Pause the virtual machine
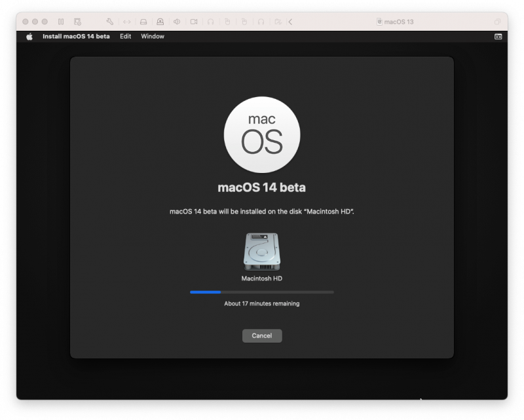This screenshot has width=524, height=420. (x=61, y=22)
